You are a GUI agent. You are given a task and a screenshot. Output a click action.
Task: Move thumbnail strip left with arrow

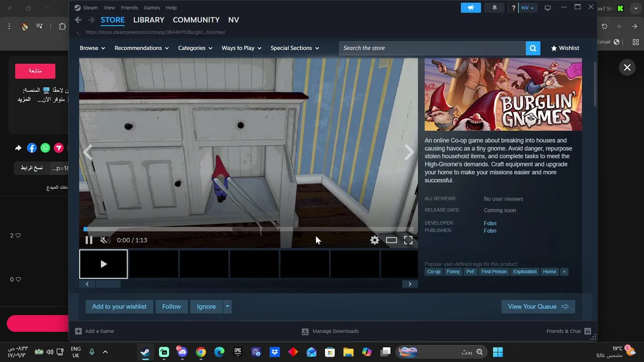pyautogui.click(x=87, y=284)
